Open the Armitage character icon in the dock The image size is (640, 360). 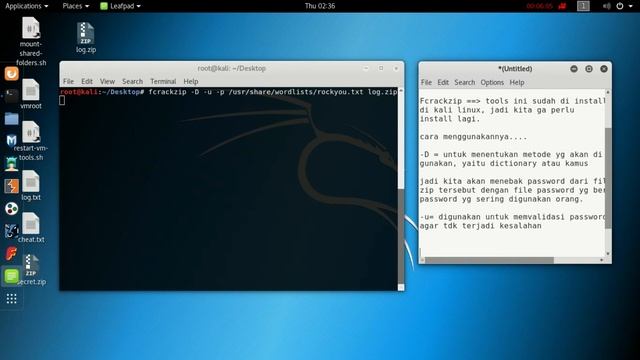pyautogui.click(x=11, y=164)
